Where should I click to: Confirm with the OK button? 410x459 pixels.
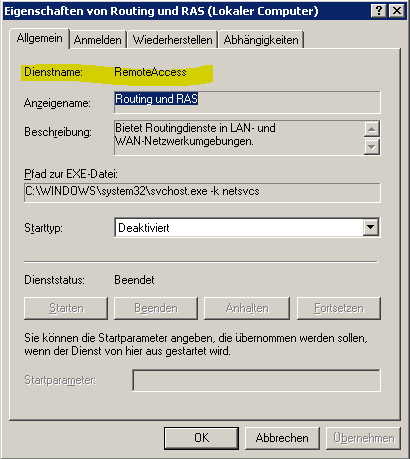(x=201, y=438)
